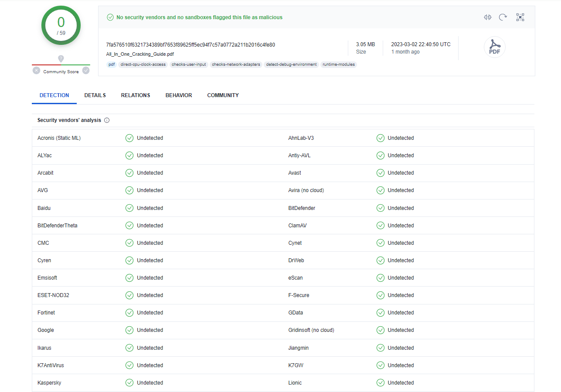Click the eScan vendor name
The width and height of the screenshot is (561, 392).
[x=296, y=278]
